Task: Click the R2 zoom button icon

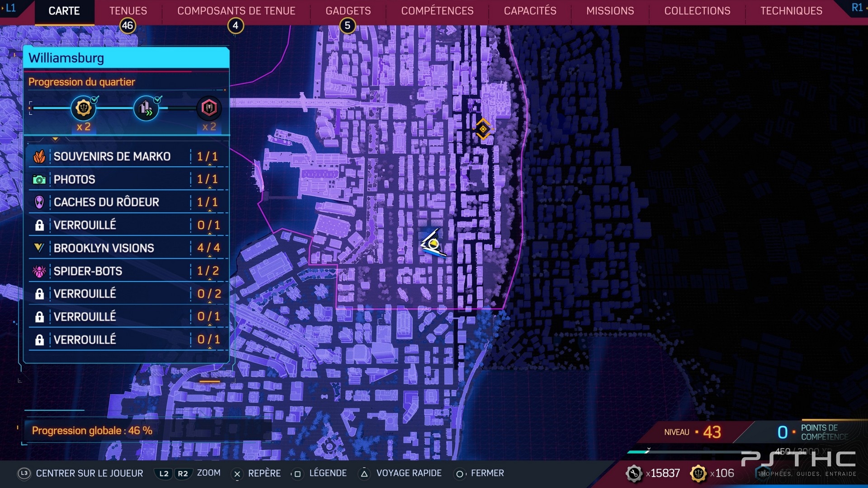Action: pos(183,474)
